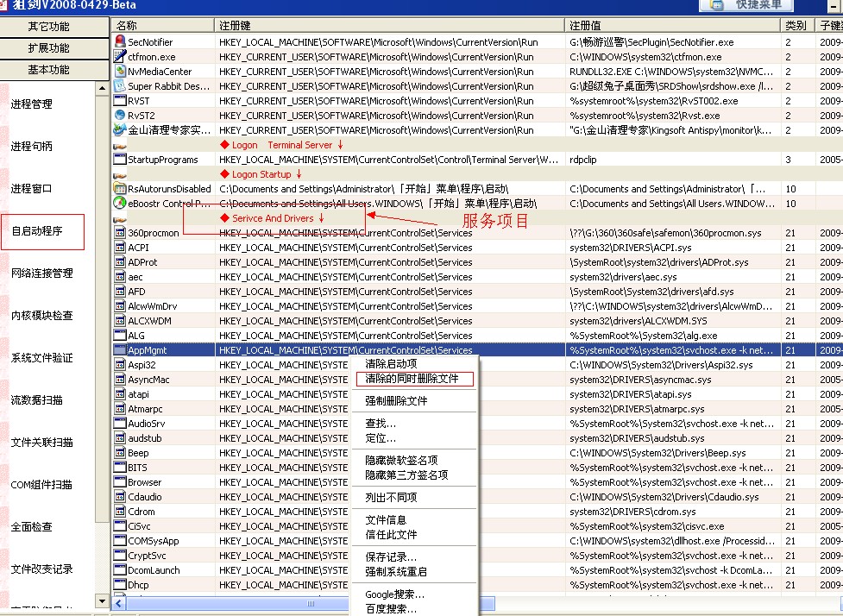Select 百度搜索... menu entry
This screenshot has height=616, width=843.
point(391,608)
